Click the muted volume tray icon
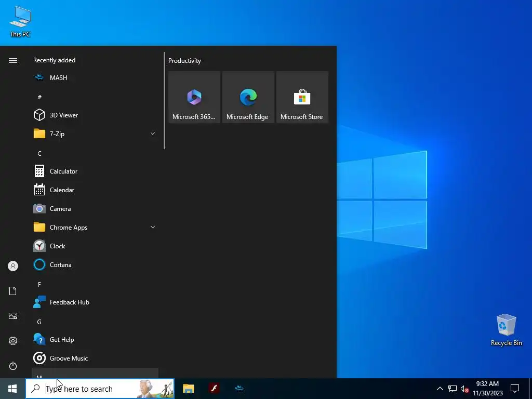Viewport: 532px width, 399px height. (x=464, y=389)
